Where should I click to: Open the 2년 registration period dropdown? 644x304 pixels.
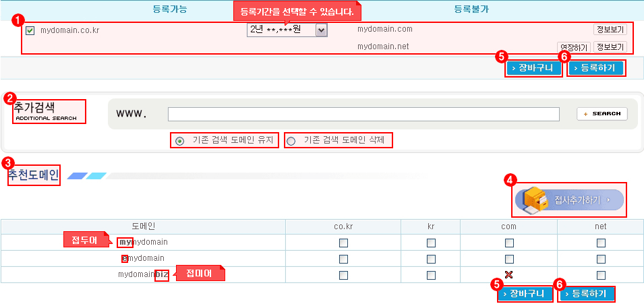[x=320, y=30]
